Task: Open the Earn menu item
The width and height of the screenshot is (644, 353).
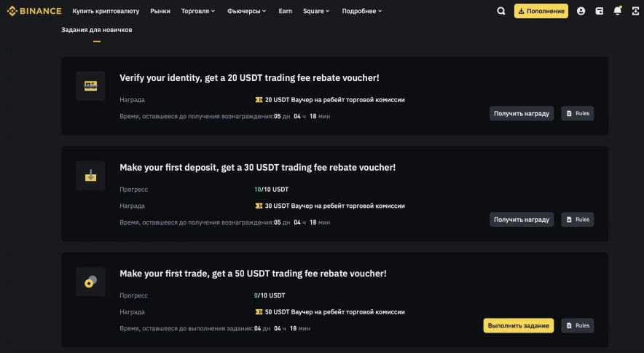Action: point(286,11)
